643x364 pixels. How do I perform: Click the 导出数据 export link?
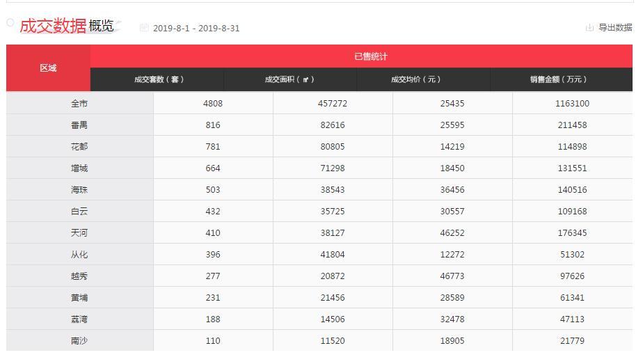[615, 28]
